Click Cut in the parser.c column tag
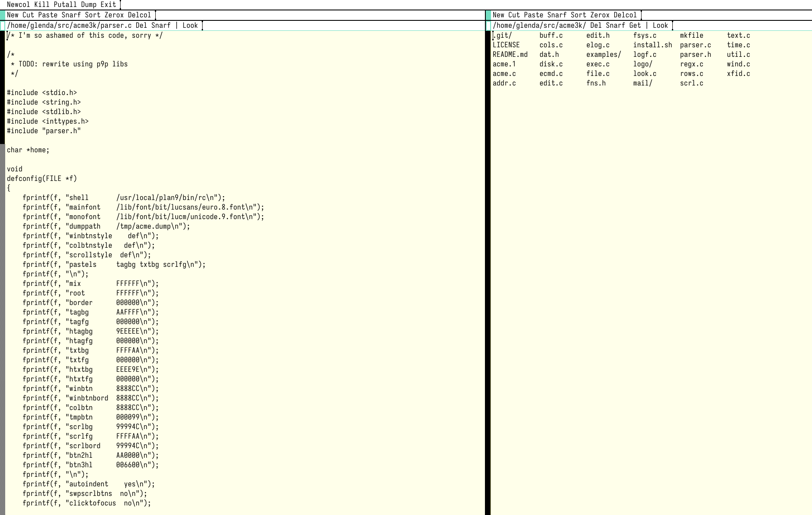This screenshot has height=515, width=812. pos(28,15)
